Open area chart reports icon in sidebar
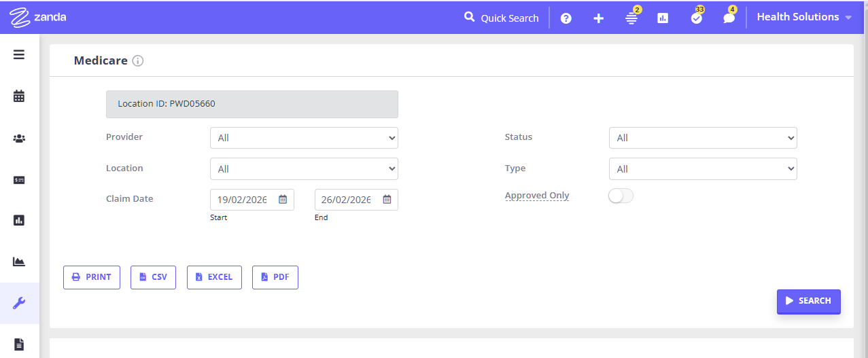The image size is (868, 358). (x=19, y=262)
